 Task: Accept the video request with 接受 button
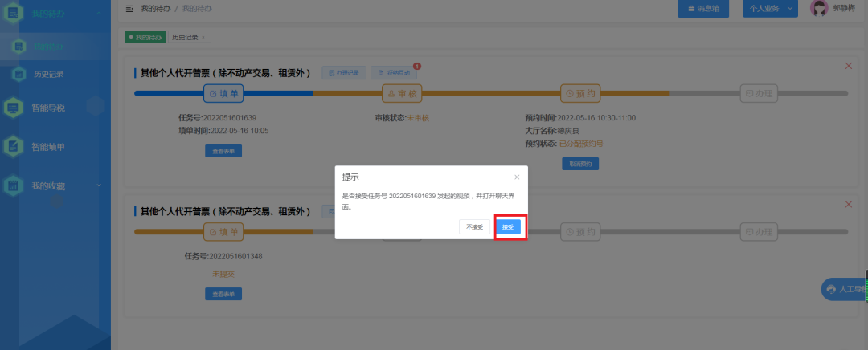508,227
